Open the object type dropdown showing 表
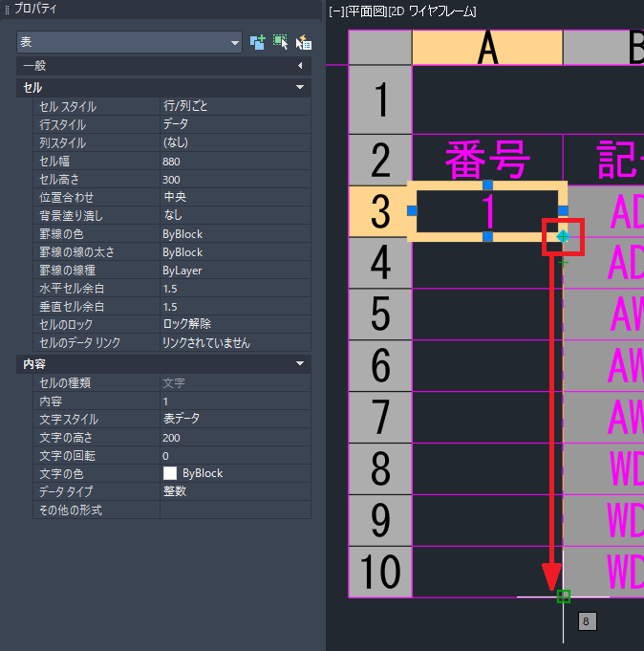 click(x=129, y=42)
